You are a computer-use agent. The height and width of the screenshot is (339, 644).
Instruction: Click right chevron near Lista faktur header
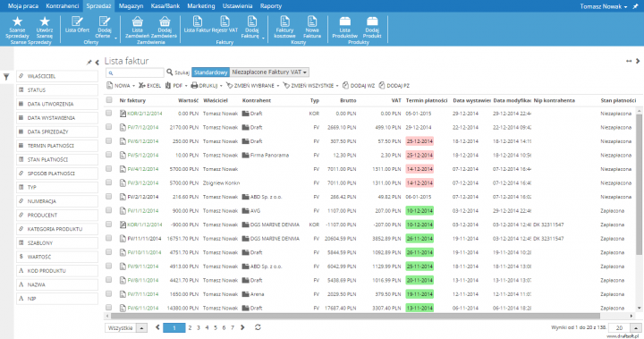(638, 61)
